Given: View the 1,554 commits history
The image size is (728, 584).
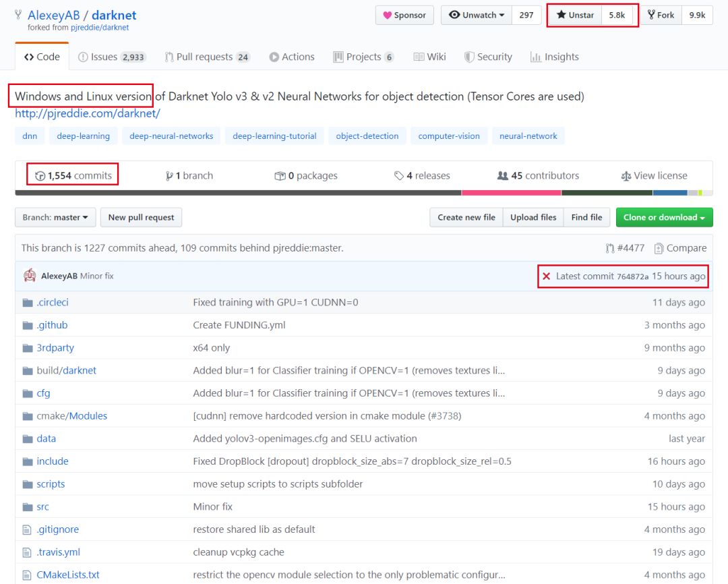Looking at the screenshot, I should [73, 175].
